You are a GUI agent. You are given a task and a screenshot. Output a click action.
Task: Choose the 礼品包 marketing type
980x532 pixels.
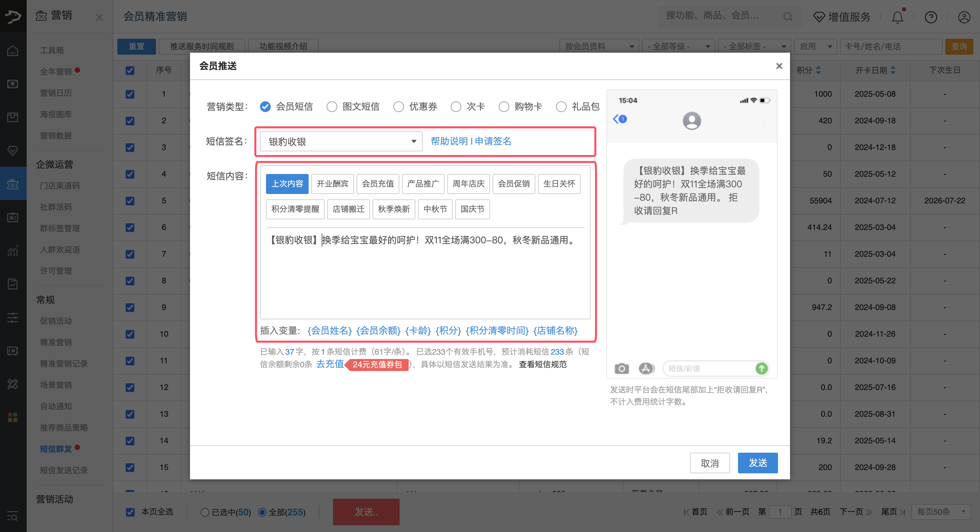[x=561, y=107]
